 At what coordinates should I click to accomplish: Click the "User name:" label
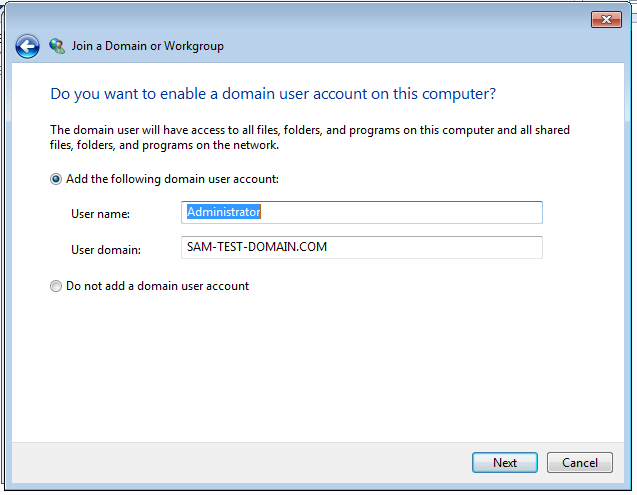(x=101, y=213)
